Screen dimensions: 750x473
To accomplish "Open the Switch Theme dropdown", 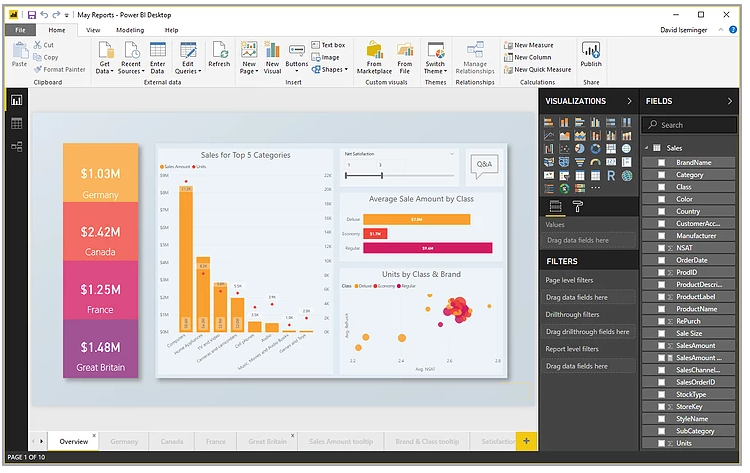I will (435, 57).
